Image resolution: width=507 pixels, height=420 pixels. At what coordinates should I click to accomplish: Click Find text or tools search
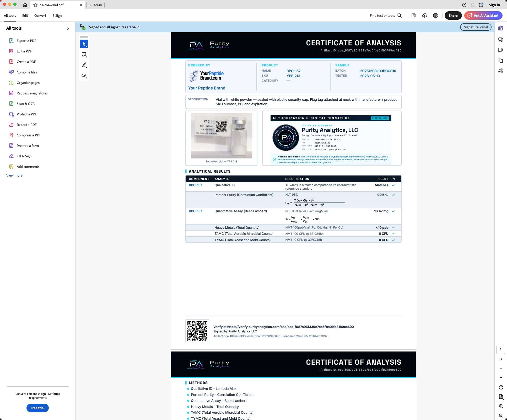point(386,15)
